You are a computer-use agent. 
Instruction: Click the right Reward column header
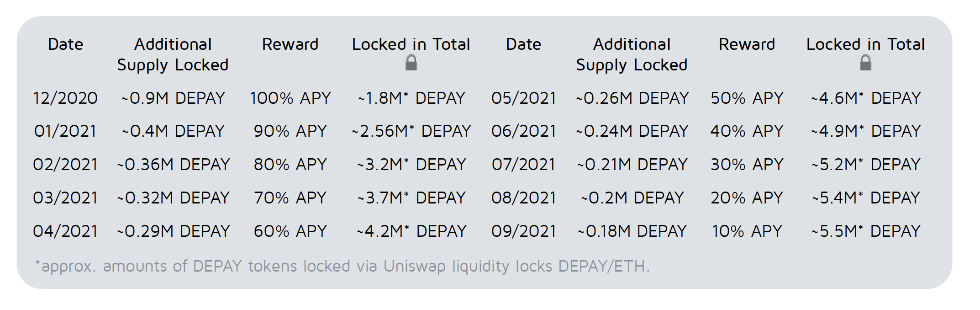(x=747, y=44)
